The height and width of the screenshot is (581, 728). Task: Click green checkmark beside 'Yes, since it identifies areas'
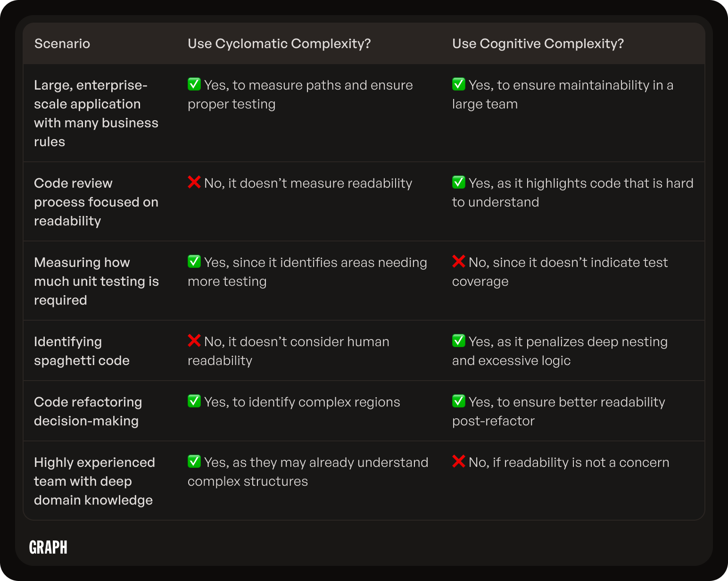coord(194,261)
